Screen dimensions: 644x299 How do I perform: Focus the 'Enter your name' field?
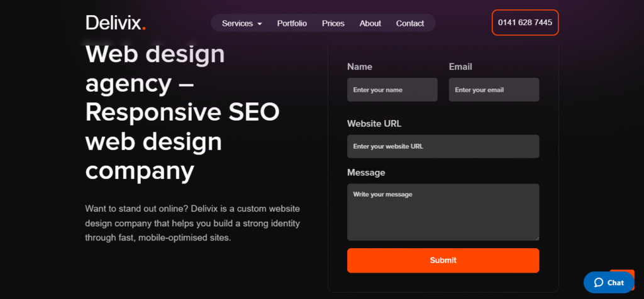[392, 90]
